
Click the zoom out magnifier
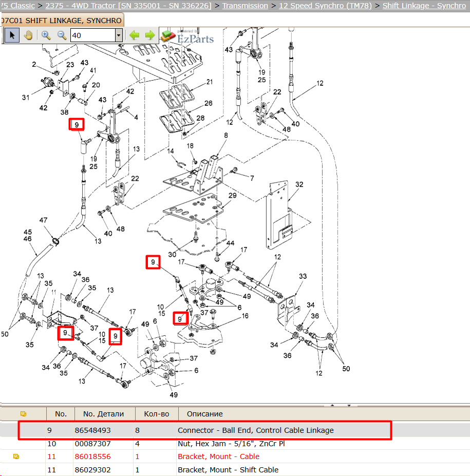[x=62, y=35]
